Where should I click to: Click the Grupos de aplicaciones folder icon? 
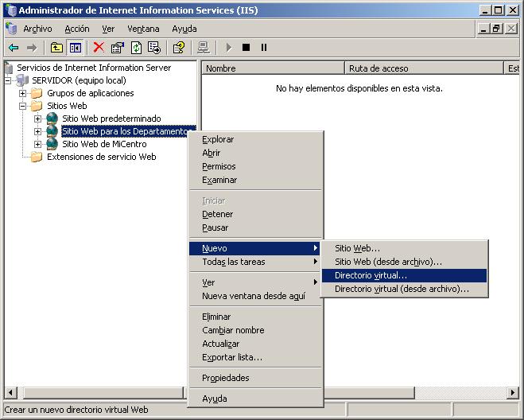37,93
